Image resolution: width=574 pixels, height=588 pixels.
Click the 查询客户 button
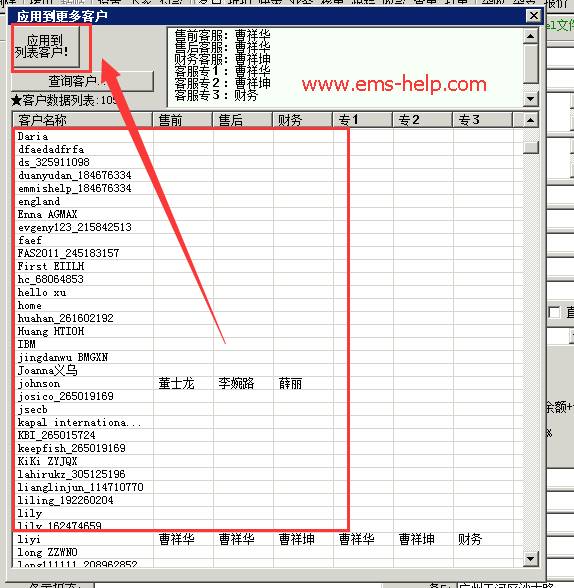tap(82, 81)
